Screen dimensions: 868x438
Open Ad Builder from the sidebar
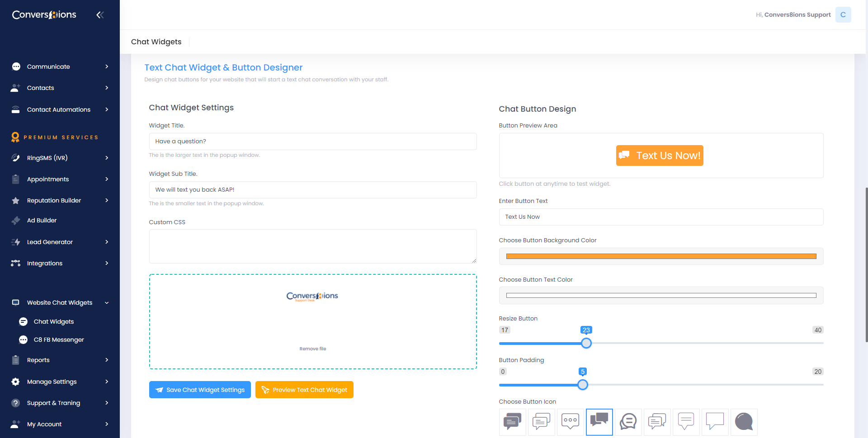(x=42, y=220)
